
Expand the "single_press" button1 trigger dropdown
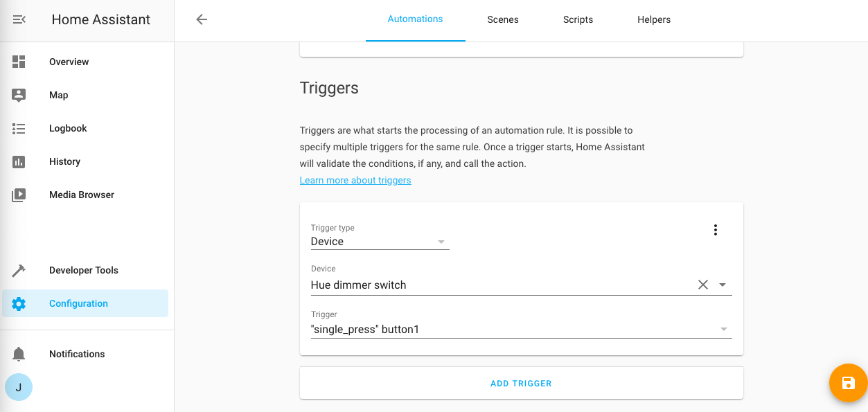coord(723,330)
